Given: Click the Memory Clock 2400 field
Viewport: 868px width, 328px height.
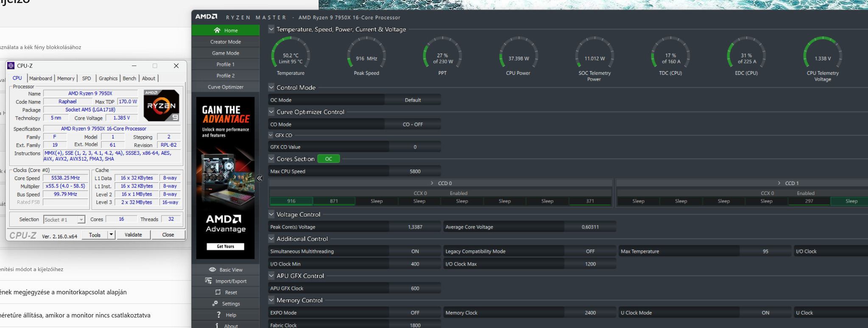Looking at the screenshot, I should coord(590,313).
